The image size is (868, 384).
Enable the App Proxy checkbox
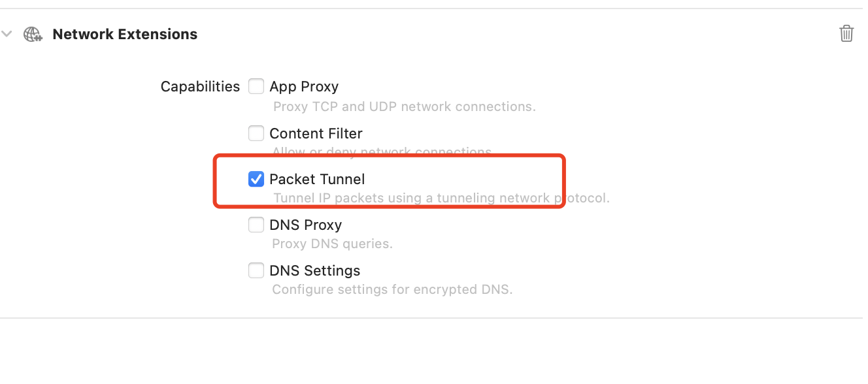(256, 87)
